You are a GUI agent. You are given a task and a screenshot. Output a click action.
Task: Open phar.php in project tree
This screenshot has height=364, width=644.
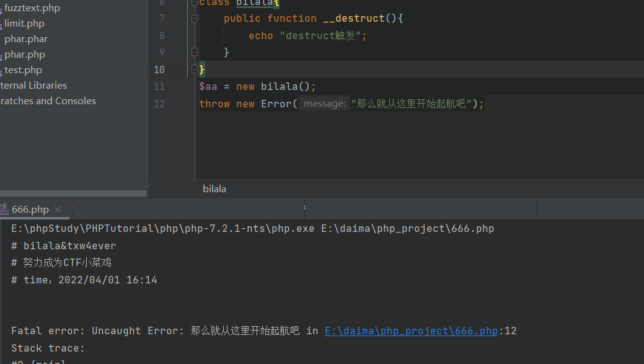(25, 55)
